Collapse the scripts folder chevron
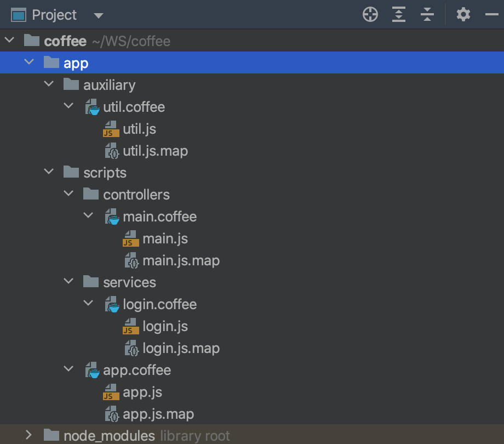Image resolution: width=504 pixels, height=444 pixels. click(x=48, y=172)
